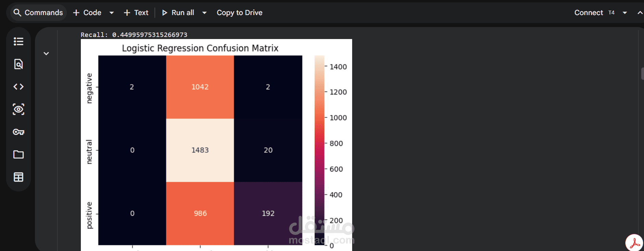Screen dimensions: 644x251
Task: Open the Secrets key panel
Action: 18,132
